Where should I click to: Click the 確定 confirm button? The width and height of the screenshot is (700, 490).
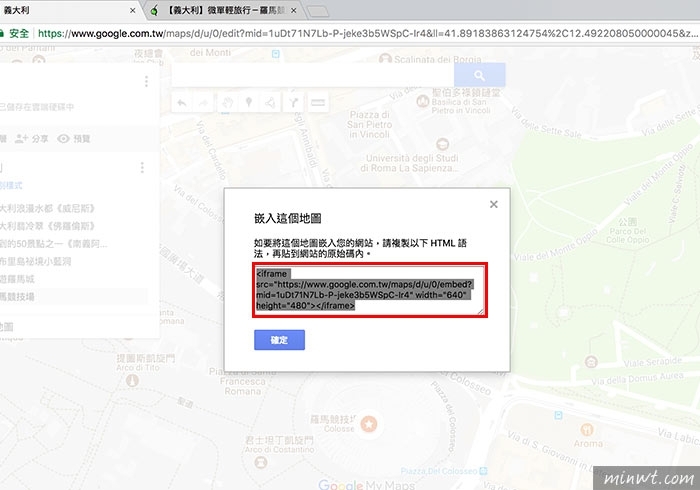tap(279, 340)
